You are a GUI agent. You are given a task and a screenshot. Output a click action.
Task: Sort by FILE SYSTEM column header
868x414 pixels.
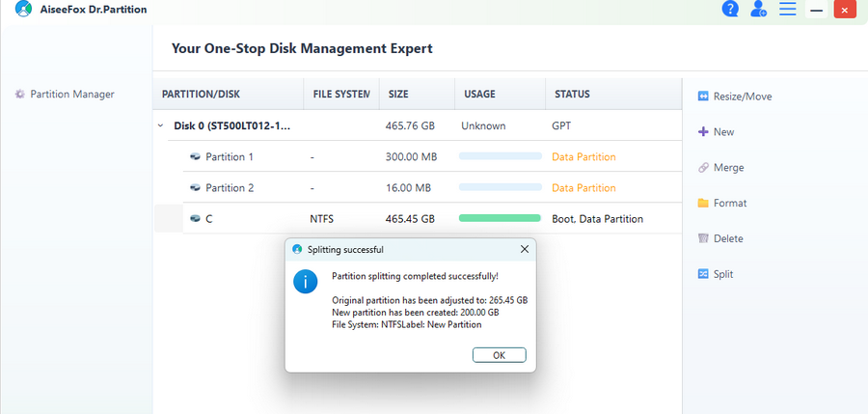(x=341, y=95)
